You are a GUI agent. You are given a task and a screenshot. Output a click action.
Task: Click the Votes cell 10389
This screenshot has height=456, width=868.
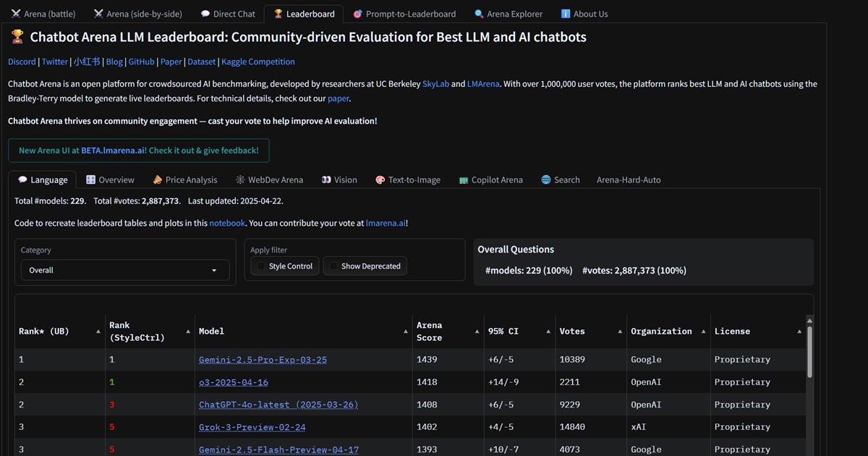pos(591,360)
